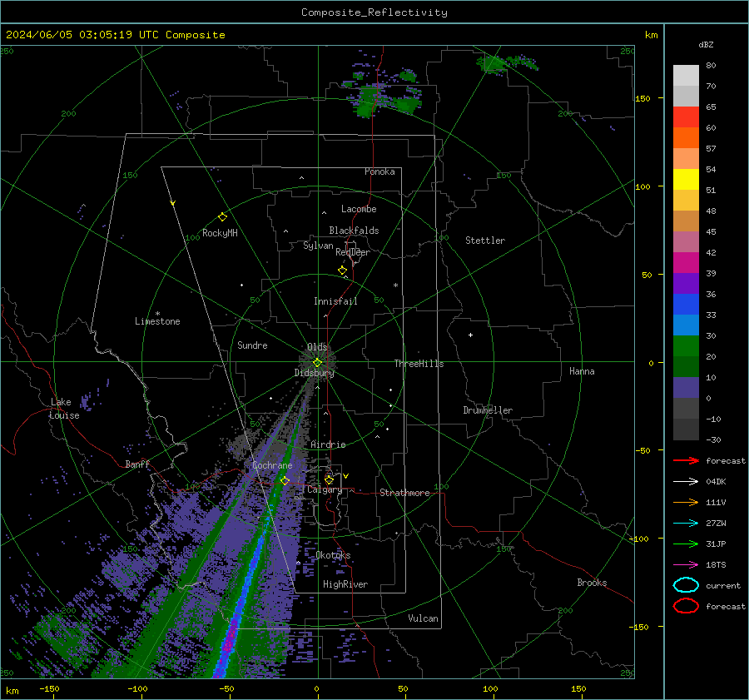Click the Olds label on the map

[317, 347]
